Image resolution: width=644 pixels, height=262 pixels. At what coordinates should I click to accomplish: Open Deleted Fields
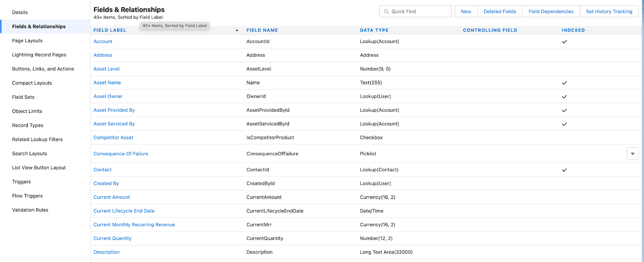[x=500, y=11]
